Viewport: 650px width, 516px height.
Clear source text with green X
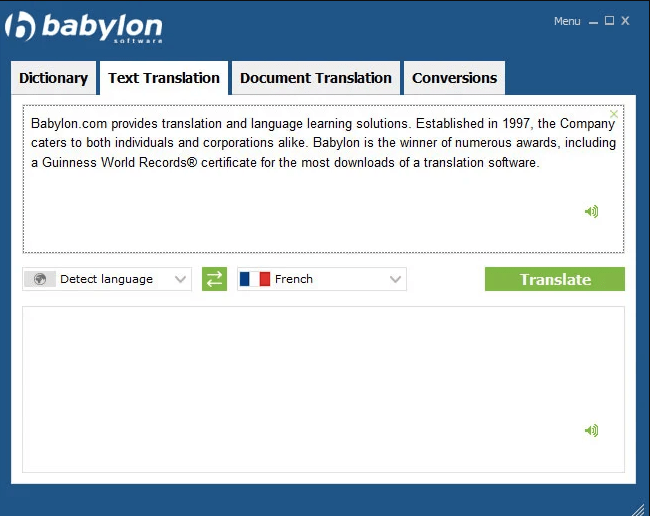(614, 114)
